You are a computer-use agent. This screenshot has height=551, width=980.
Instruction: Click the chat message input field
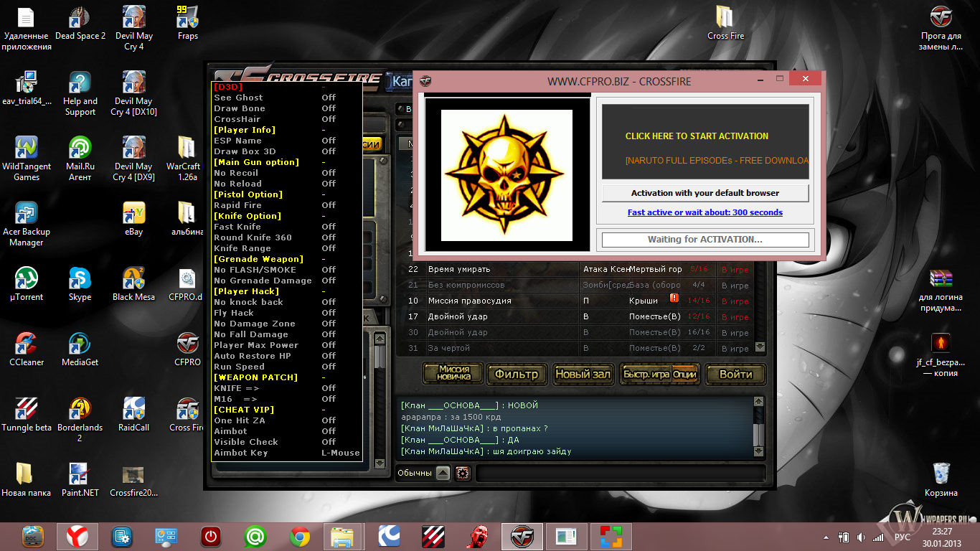pyautogui.click(x=620, y=474)
